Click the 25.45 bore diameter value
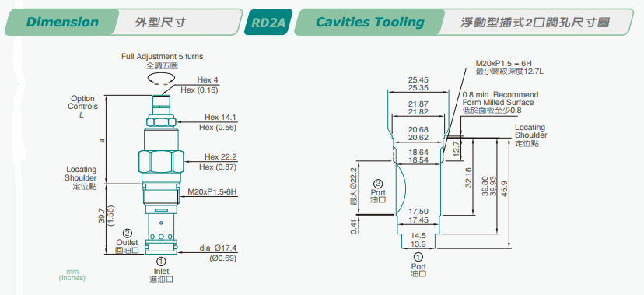Image resolution: width=644 pixels, height=295 pixels. click(418, 80)
